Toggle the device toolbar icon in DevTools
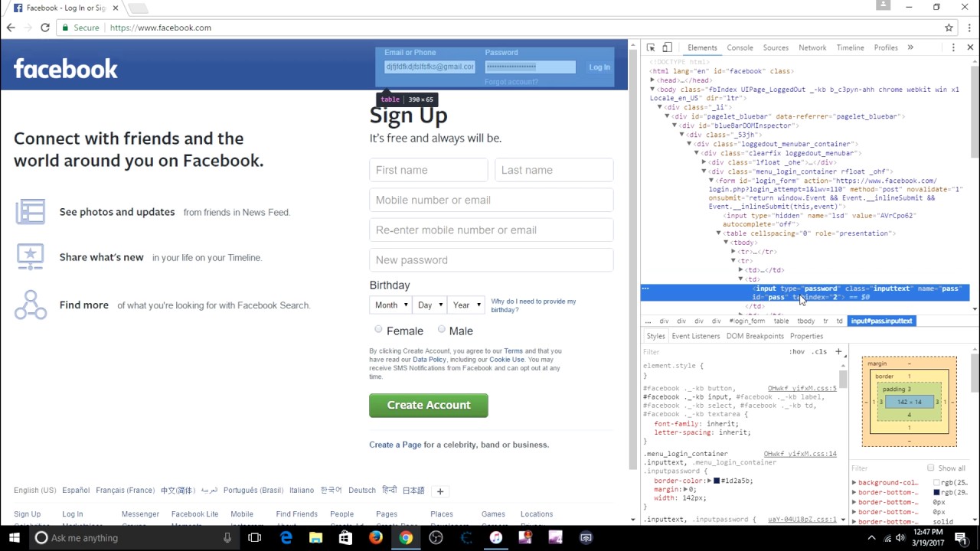The height and width of the screenshot is (551, 980). pos(667,47)
